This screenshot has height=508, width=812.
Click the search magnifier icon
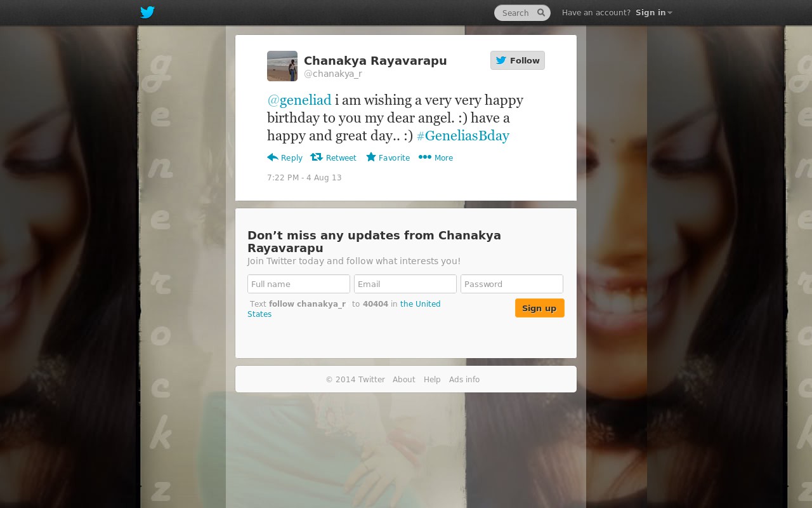tap(541, 13)
